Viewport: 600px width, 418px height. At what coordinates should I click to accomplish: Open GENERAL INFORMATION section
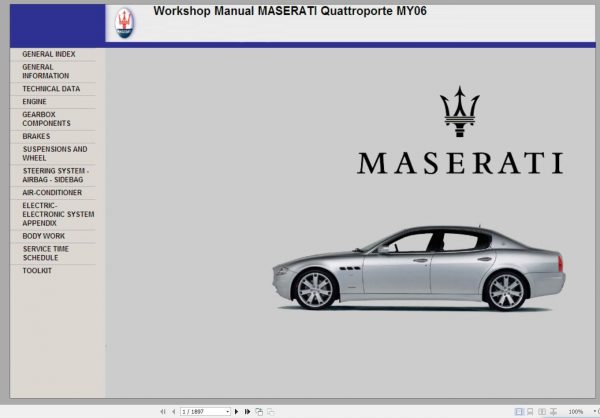tap(46, 72)
